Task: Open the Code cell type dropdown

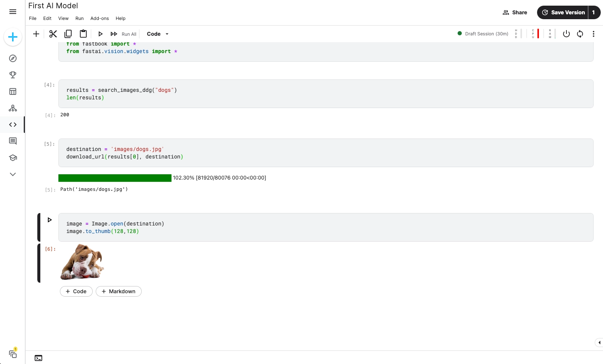Action: click(157, 34)
